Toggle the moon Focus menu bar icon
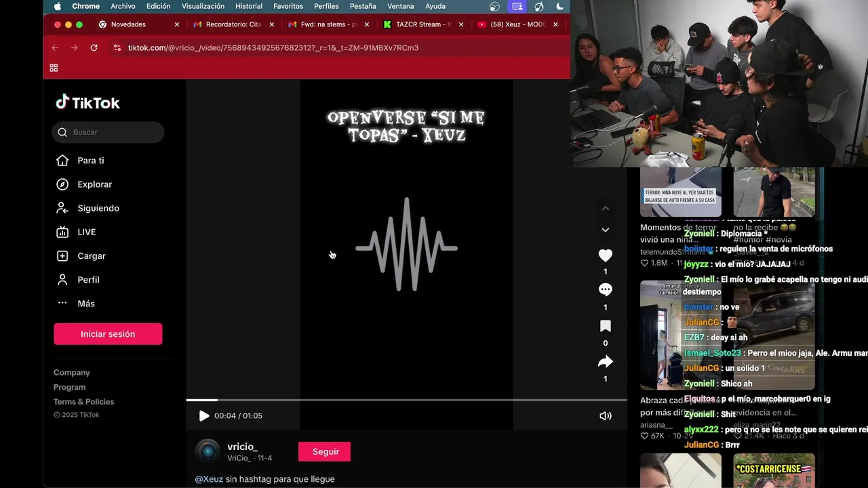Screen dimensions: 868x488 coord(560,6)
